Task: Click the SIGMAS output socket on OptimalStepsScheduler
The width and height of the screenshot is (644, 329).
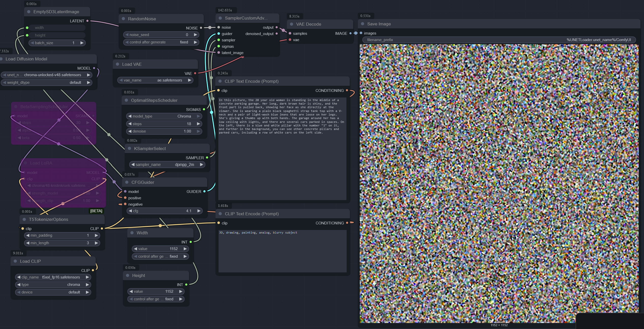Action: tap(204, 109)
